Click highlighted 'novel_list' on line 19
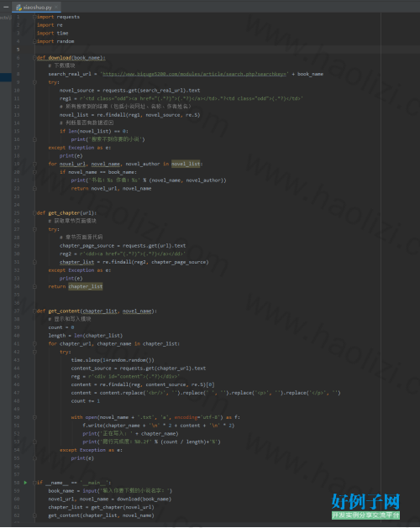The image size is (420, 528). [x=186, y=164]
